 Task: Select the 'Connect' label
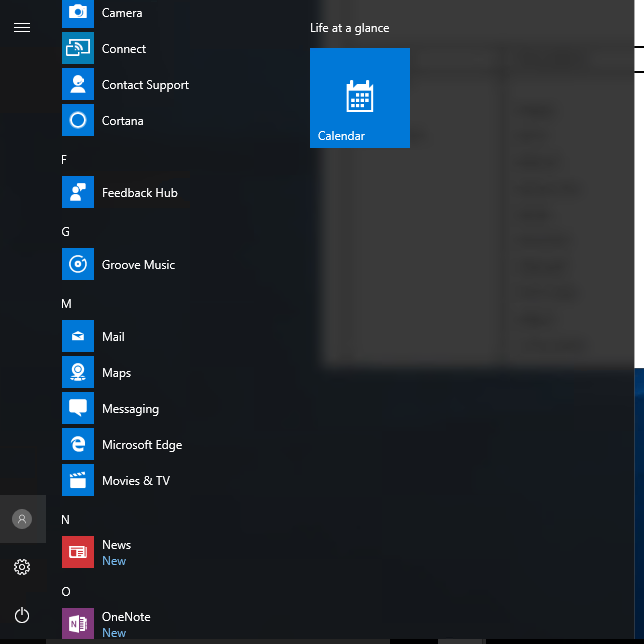click(x=124, y=49)
